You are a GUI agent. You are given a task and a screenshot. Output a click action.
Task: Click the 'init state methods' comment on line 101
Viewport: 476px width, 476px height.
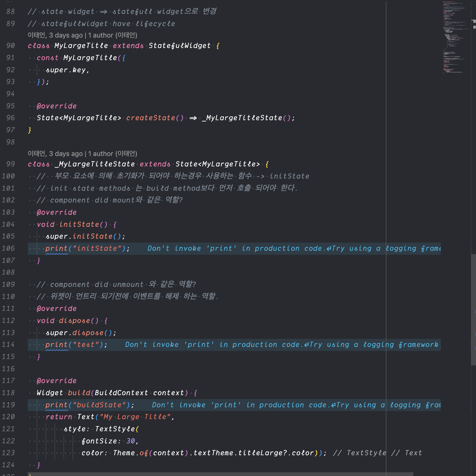167,188
